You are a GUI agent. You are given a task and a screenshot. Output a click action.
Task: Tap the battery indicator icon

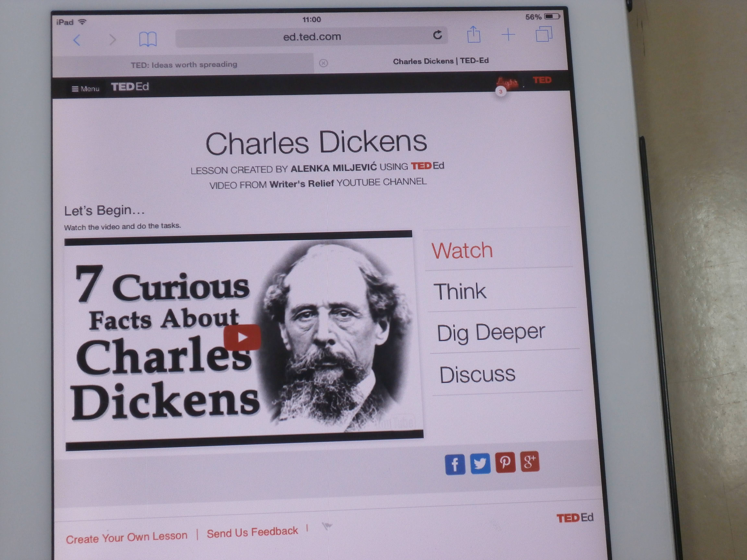point(552,16)
